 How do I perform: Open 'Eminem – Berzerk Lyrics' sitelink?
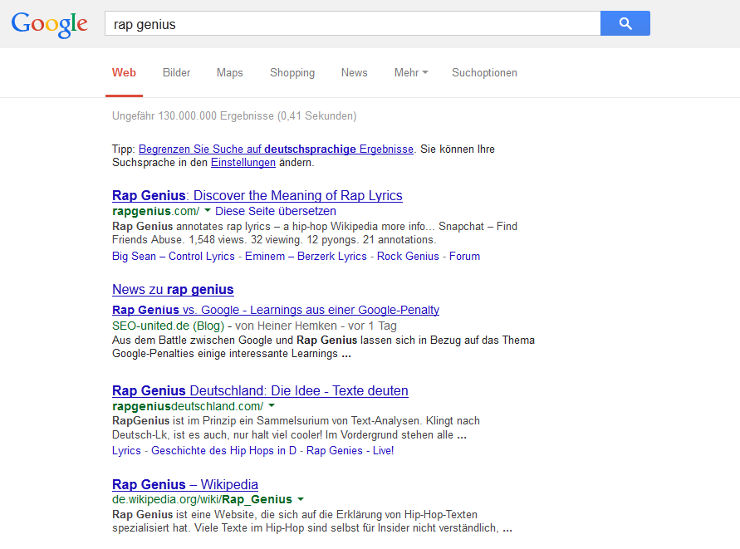coord(306,256)
